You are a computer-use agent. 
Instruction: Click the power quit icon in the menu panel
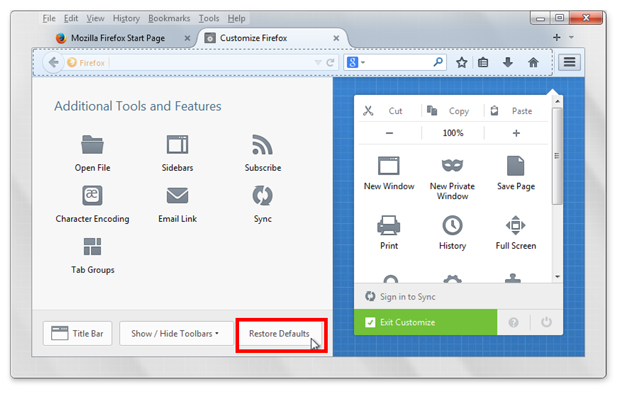(x=546, y=322)
